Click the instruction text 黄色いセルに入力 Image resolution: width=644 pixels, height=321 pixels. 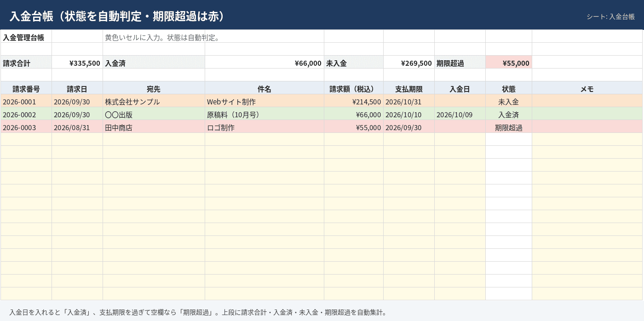(133, 37)
